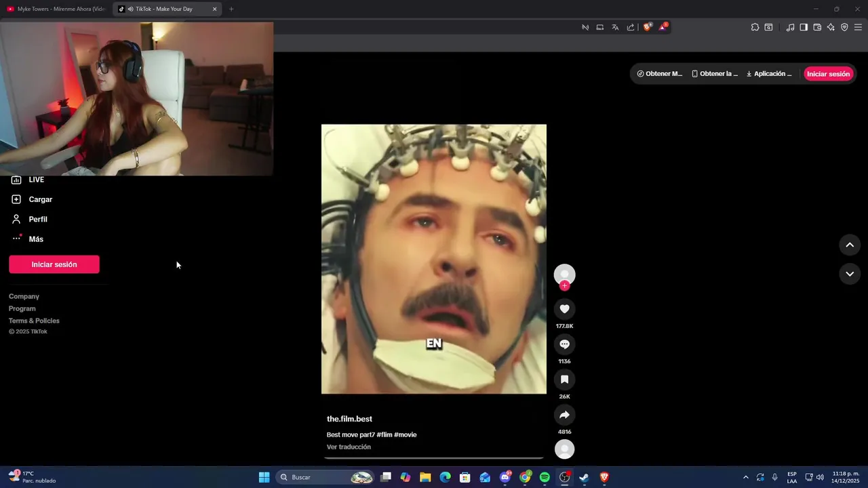
Task: Open Discord from the taskbar
Action: tap(505, 477)
